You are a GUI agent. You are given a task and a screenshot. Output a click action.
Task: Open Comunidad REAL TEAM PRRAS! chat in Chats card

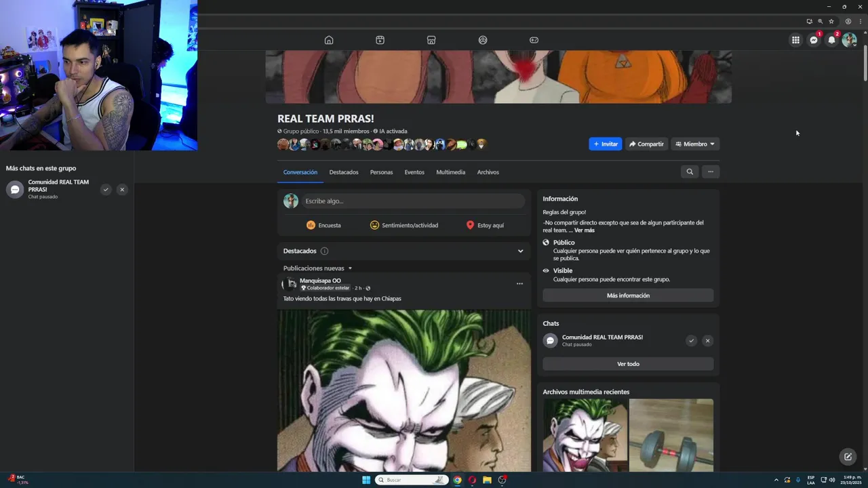[602, 340]
